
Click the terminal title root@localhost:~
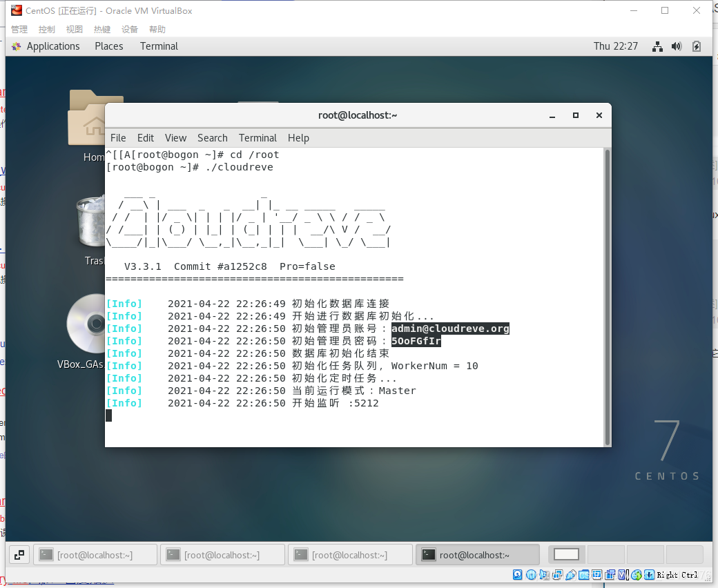(358, 115)
